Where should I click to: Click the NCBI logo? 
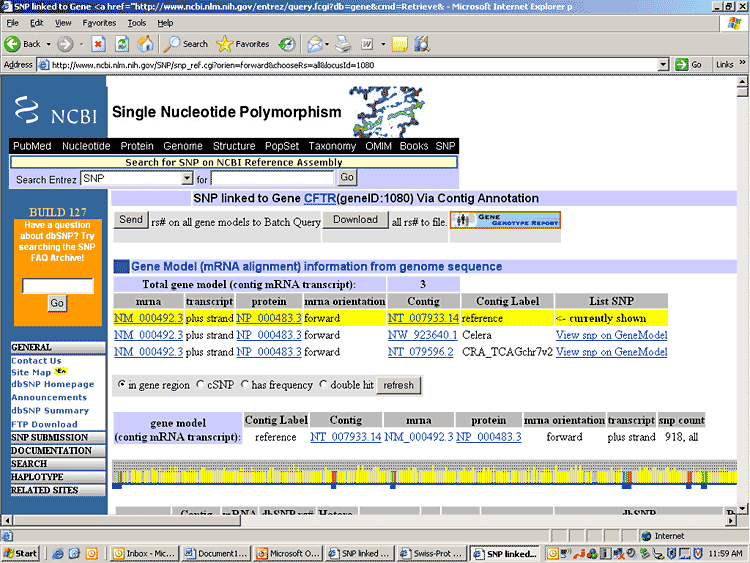pos(55,111)
